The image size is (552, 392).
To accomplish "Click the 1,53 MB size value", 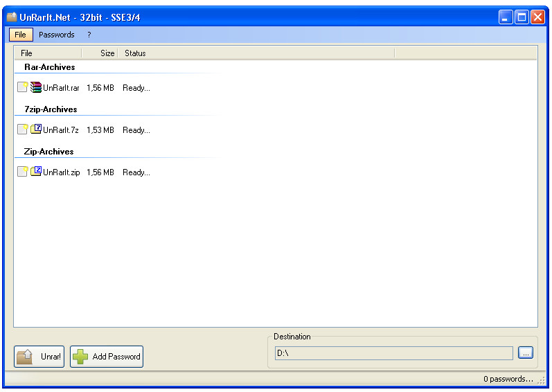I will click(x=100, y=130).
